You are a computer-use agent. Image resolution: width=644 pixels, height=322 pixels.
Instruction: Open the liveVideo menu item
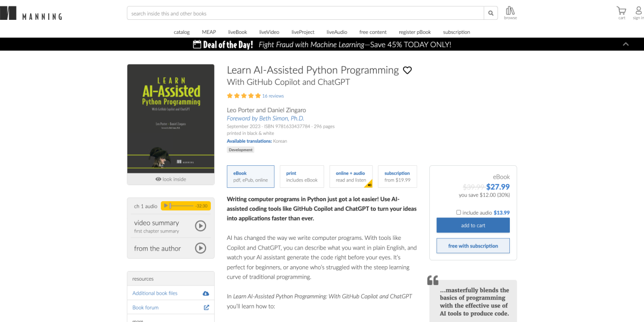(x=269, y=32)
